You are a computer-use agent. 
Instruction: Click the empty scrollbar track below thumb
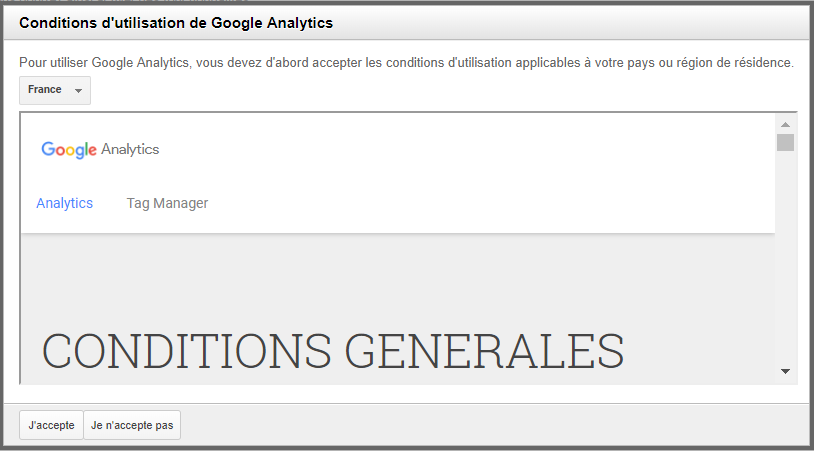pos(785,258)
